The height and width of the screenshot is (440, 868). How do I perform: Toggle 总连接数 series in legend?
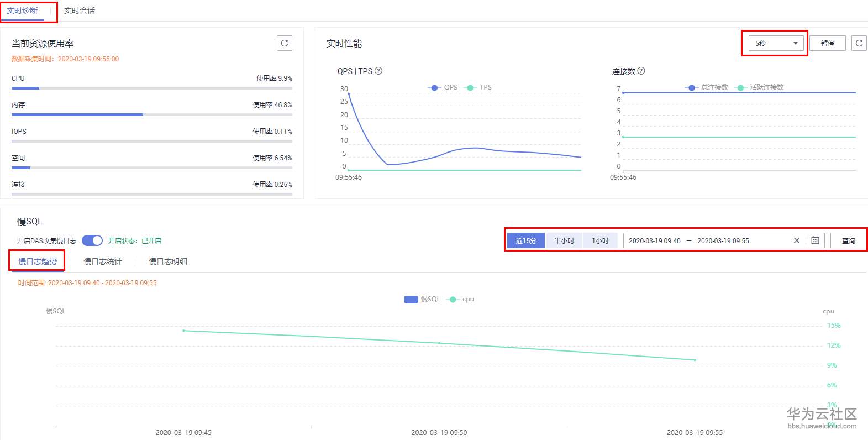[x=707, y=87]
